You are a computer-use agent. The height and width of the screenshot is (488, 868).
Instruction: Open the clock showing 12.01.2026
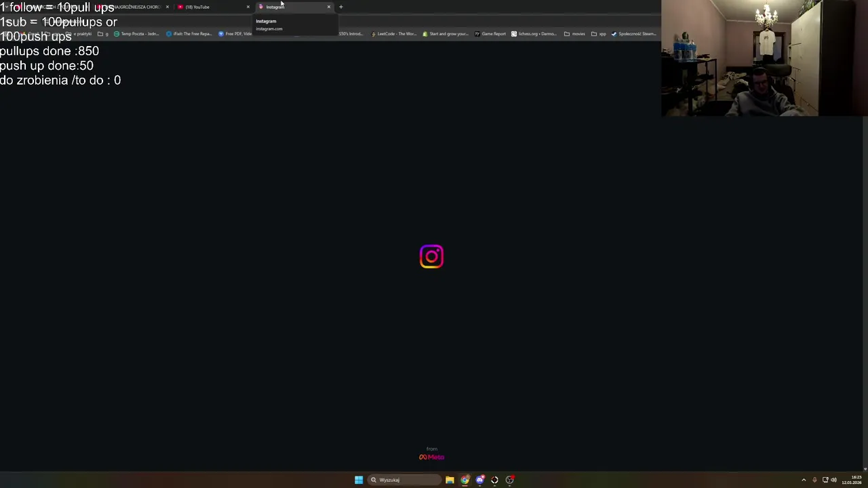point(852,480)
